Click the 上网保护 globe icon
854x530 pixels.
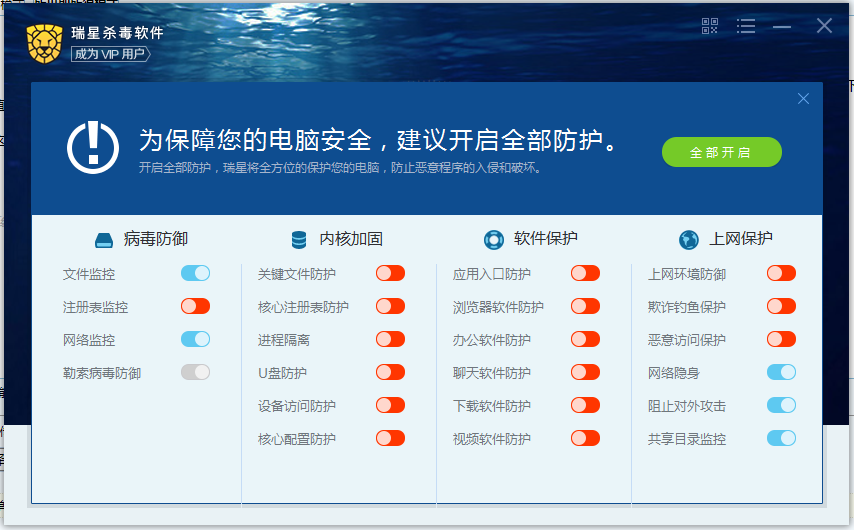(x=688, y=240)
